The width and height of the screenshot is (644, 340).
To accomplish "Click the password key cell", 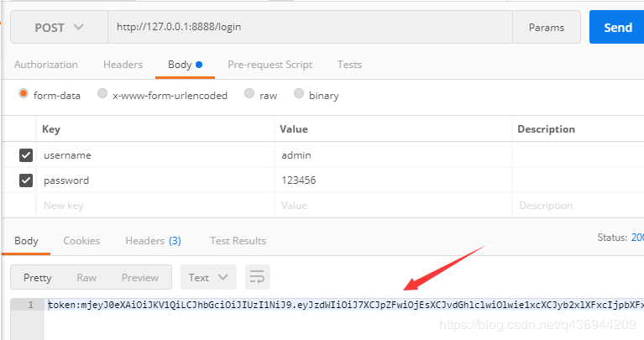I will click(x=155, y=180).
